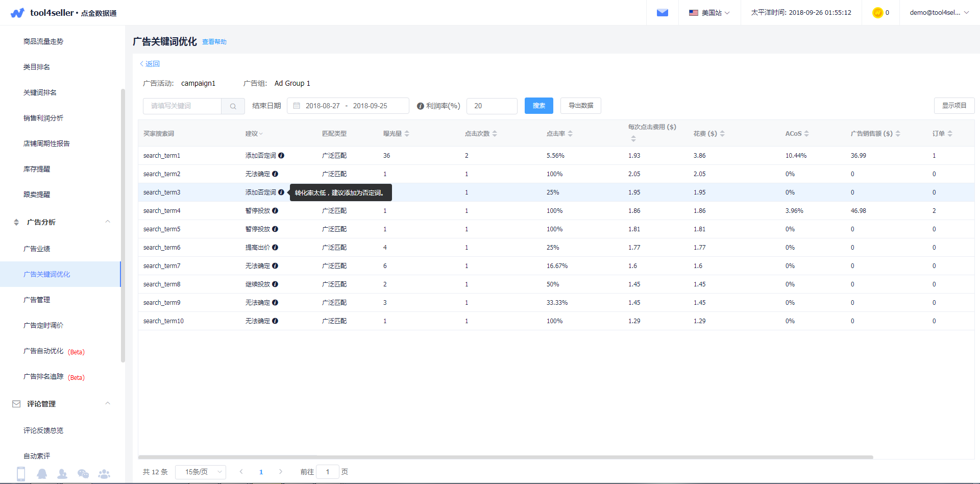
Task: Open the 15条/页 page size dropdown
Action: (201, 472)
